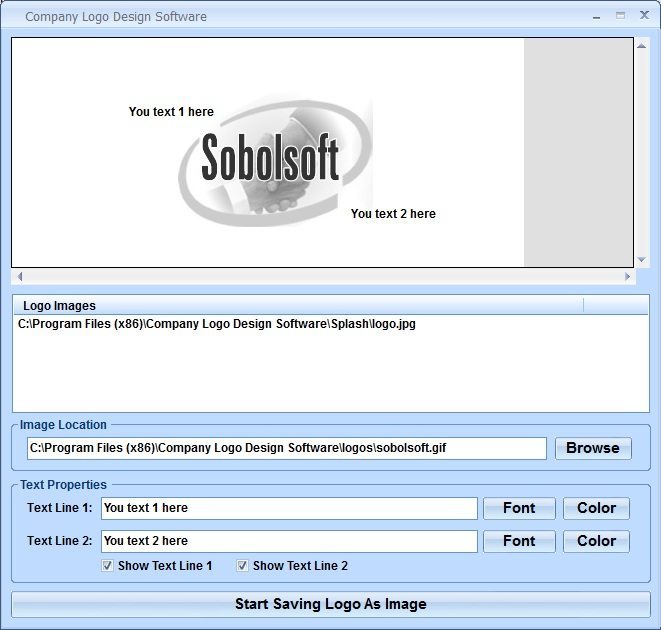Click Start Saving Logo As Image
Image resolution: width=661 pixels, height=630 pixels.
tap(331, 604)
